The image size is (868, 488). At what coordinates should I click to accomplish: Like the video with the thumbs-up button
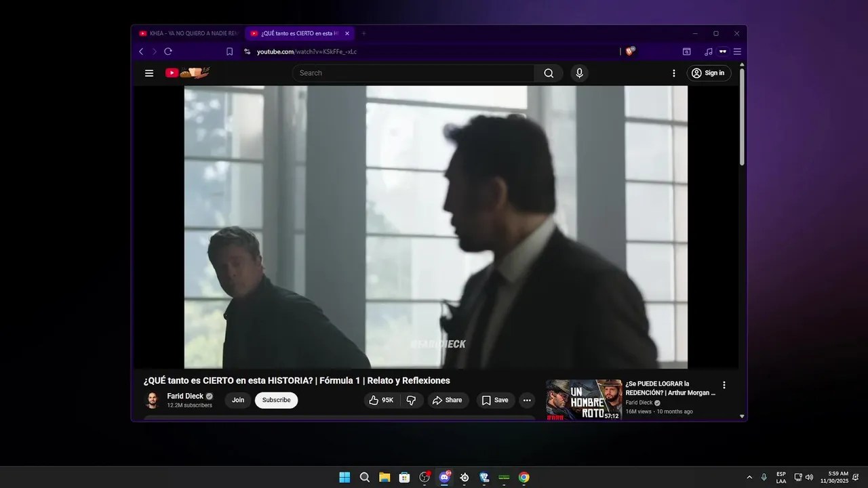pos(381,401)
